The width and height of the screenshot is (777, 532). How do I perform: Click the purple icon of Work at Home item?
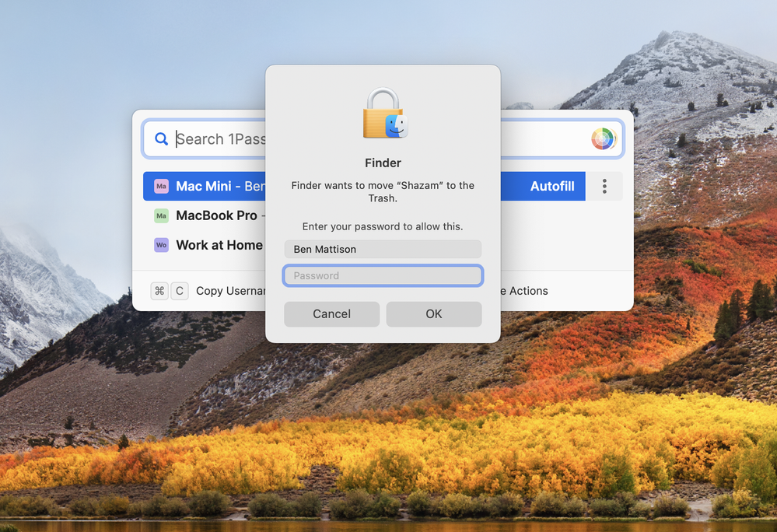click(161, 245)
